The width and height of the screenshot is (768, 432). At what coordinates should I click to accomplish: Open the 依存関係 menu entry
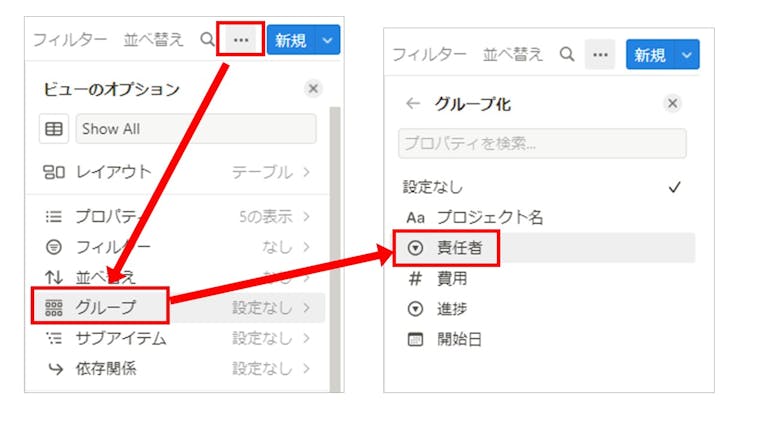(x=178, y=368)
